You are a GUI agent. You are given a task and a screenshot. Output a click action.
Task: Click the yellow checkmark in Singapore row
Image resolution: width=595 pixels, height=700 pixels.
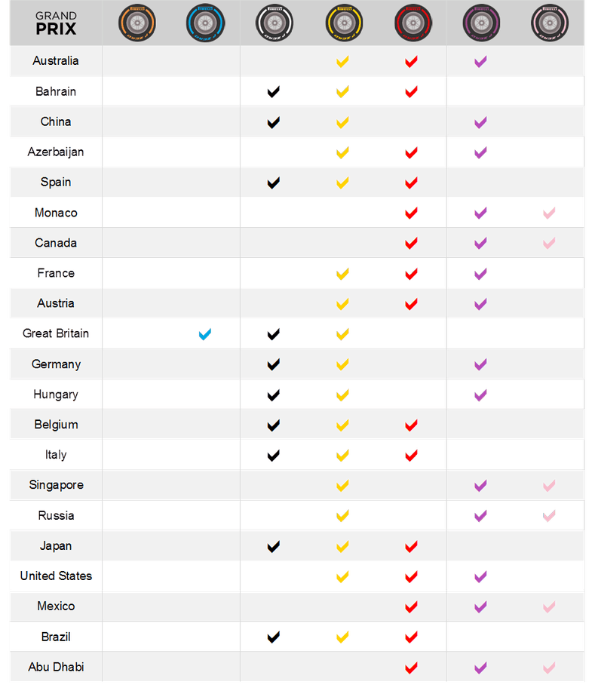click(342, 486)
